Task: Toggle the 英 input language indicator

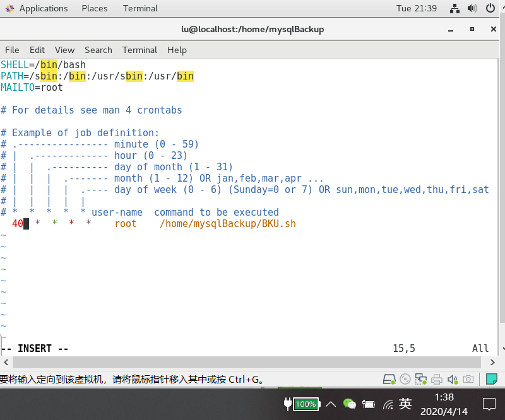Action: click(405, 404)
